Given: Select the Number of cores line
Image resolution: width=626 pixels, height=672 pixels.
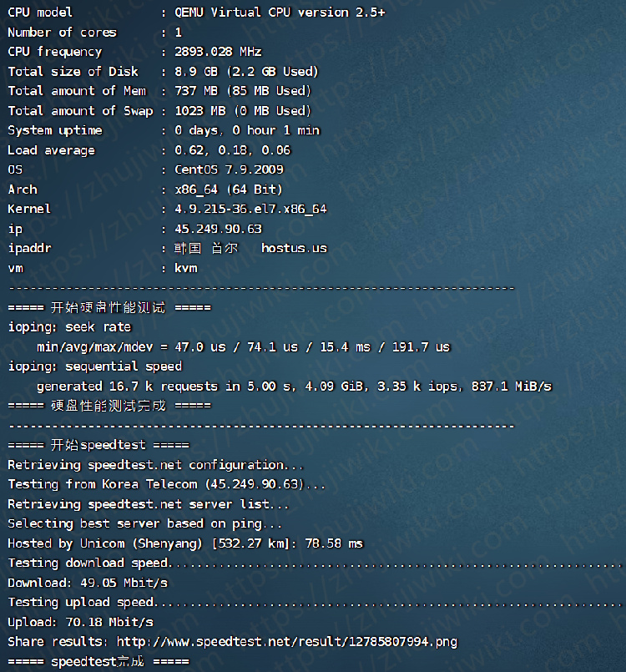Looking at the screenshot, I should (x=95, y=33).
